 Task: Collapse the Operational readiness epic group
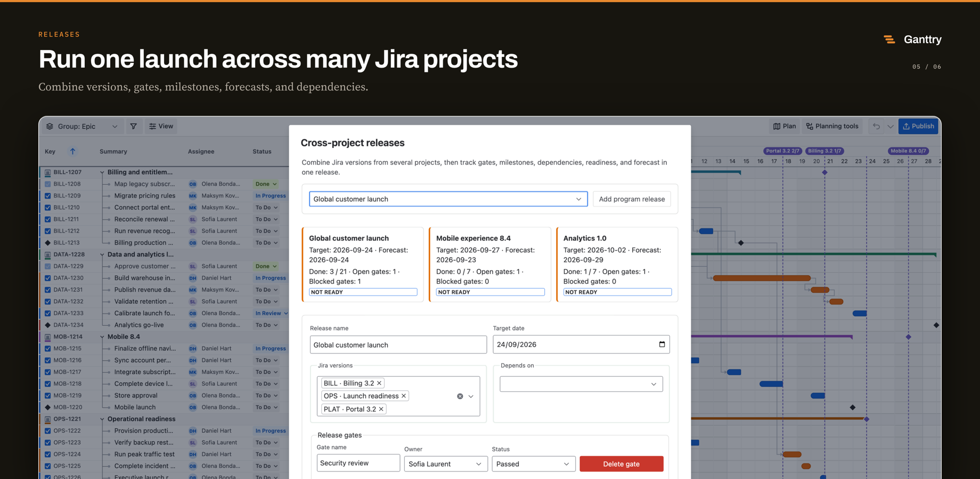102,419
